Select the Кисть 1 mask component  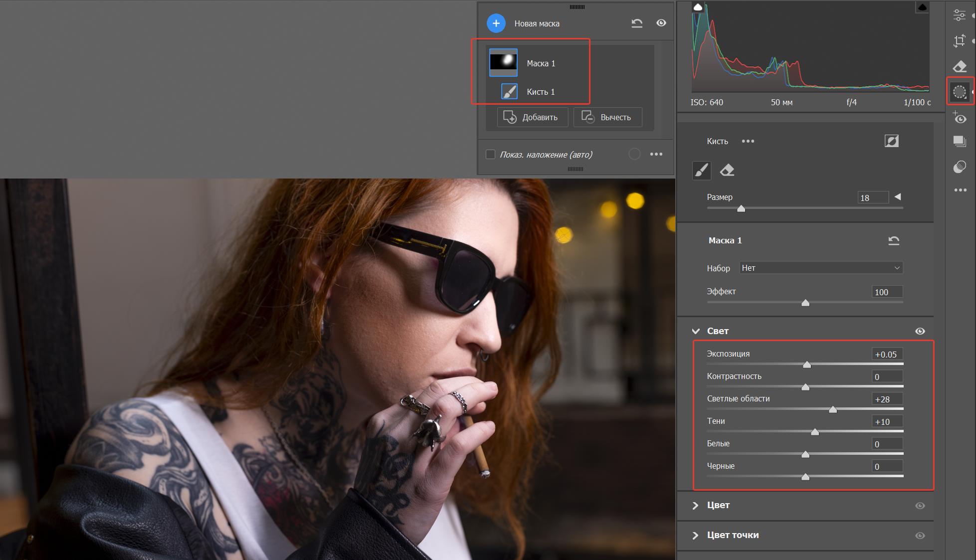point(540,92)
